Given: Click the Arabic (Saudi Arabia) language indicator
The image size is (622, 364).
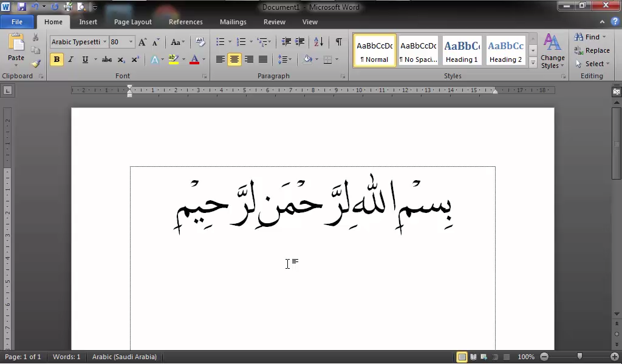Looking at the screenshot, I should point(125,357).
